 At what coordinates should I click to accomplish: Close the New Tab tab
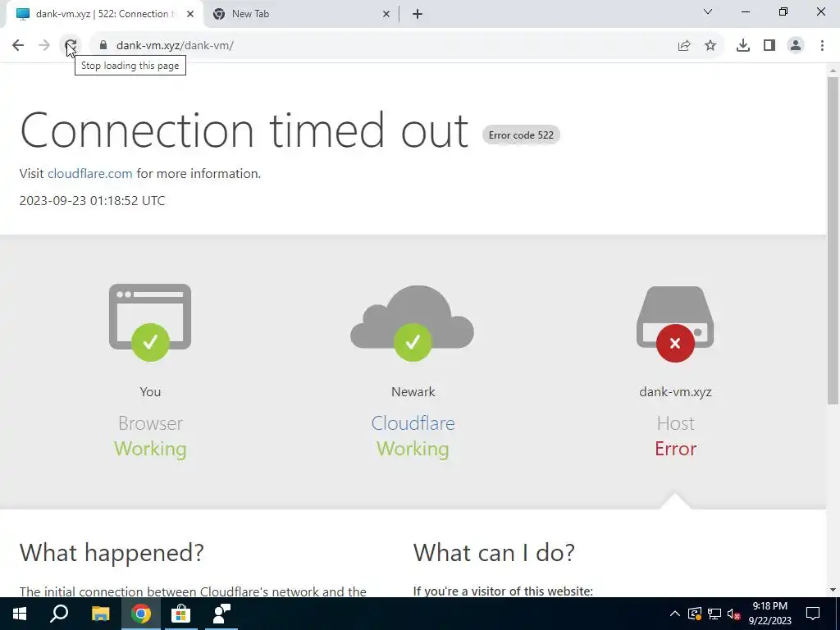pos(386,15)
